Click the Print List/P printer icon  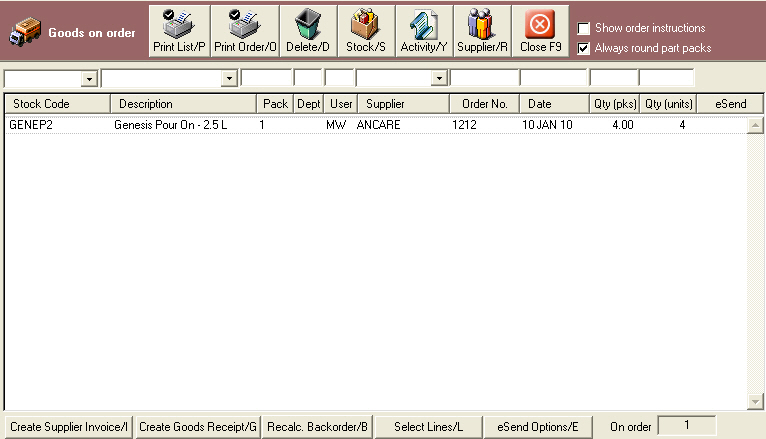[178, 23]
